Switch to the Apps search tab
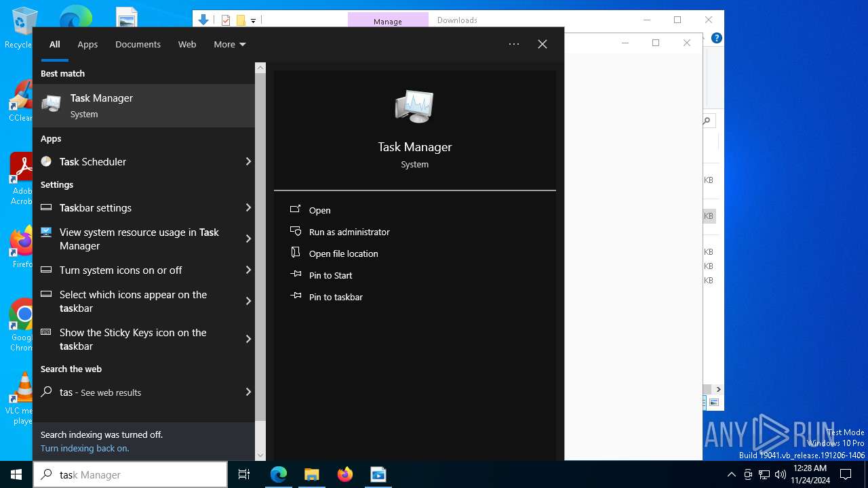 [x=87, y=44]
